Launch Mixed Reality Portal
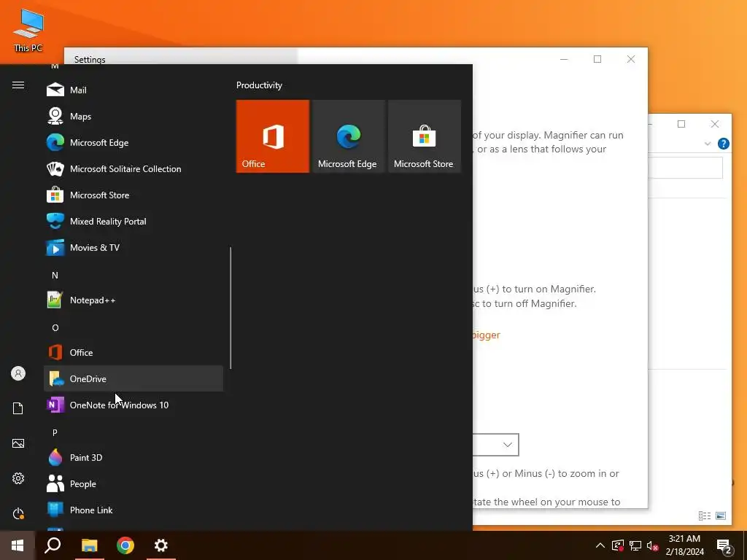Screen dimensions: 747x560 133,221
